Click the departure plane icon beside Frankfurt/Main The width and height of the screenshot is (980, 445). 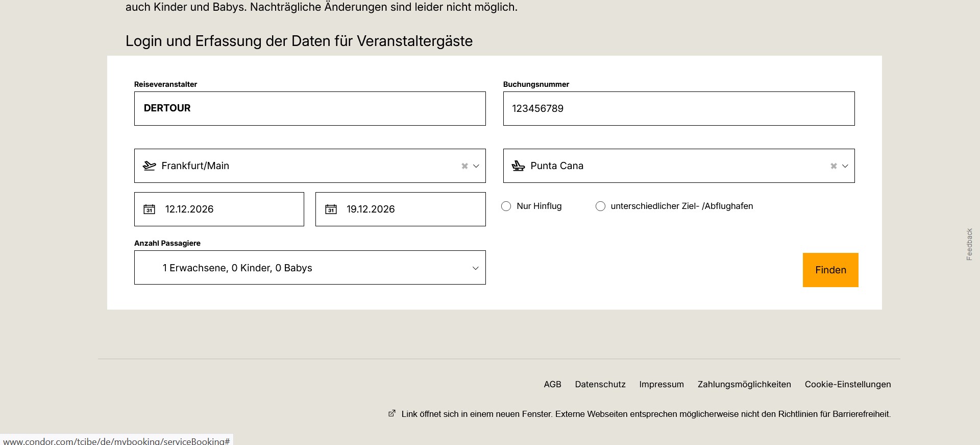[x=149, y=166]
